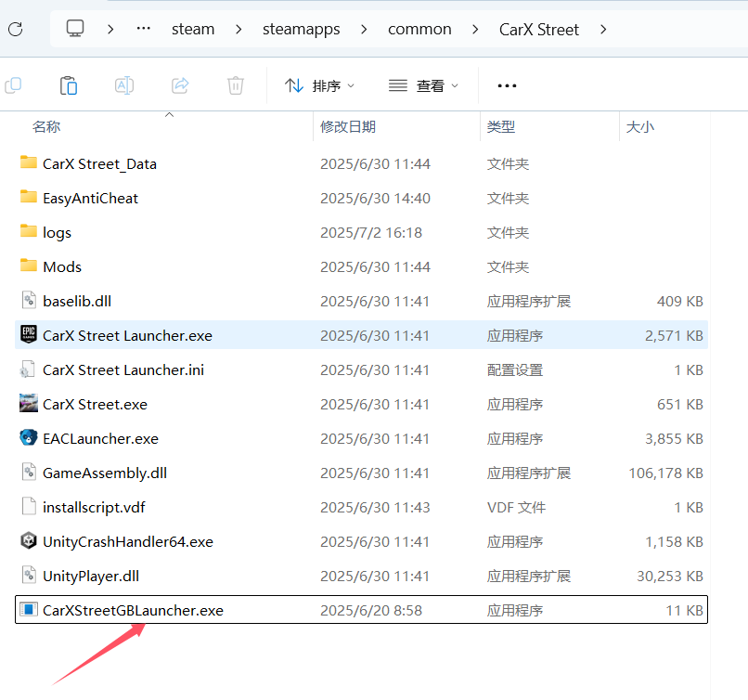Expand chevron after CarX Street in path
748x700 pixels.
[603, 29]
